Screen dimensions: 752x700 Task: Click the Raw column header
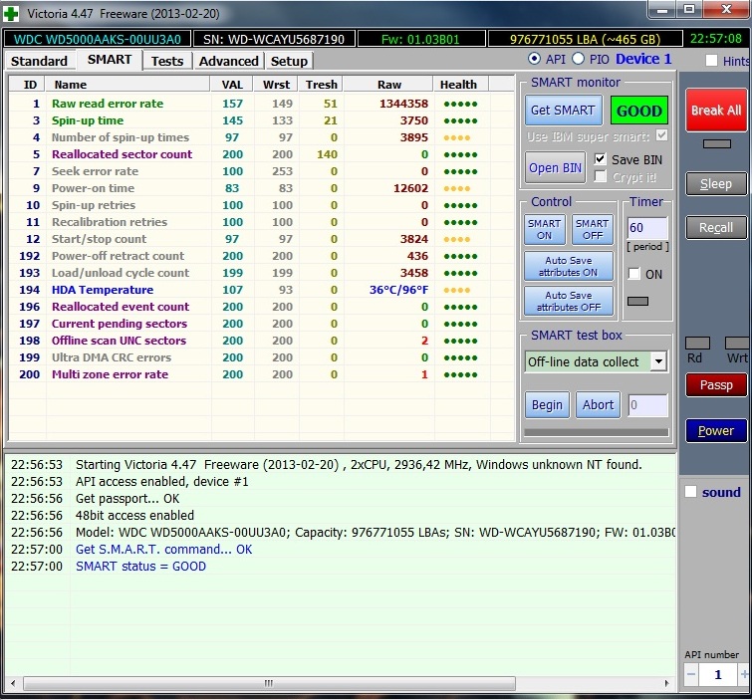tap(389, 85)
